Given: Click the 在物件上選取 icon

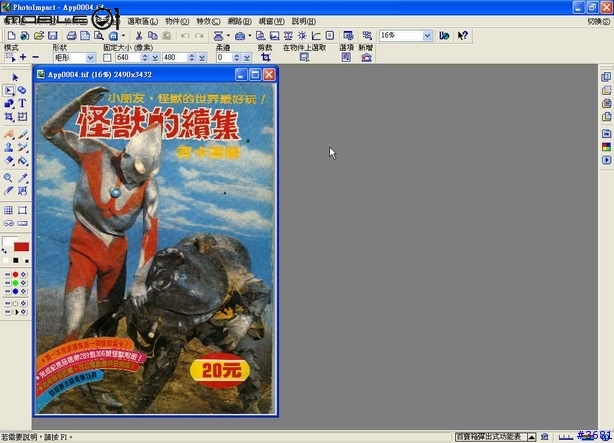Looking at the screenshot, I should click(x=304, y=58).
